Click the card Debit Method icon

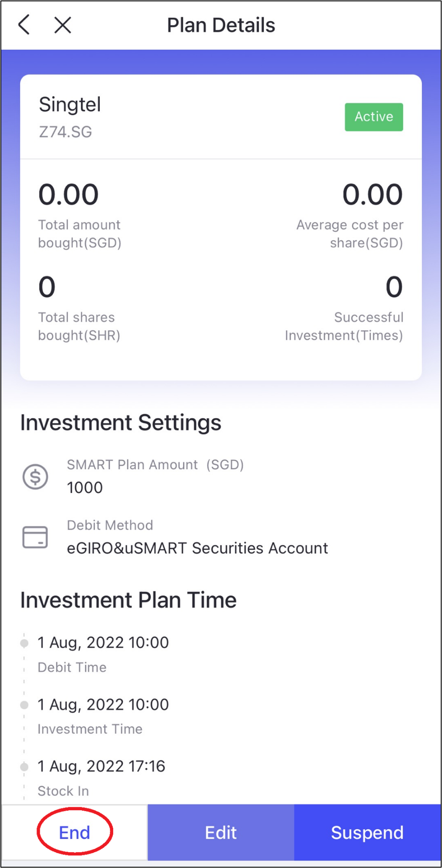[35, 537]
